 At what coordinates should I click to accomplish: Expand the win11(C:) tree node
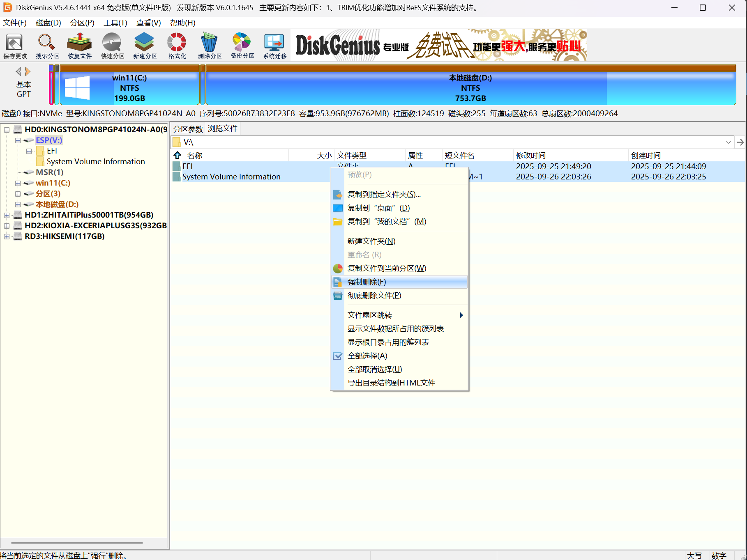(x=18, y=183)
